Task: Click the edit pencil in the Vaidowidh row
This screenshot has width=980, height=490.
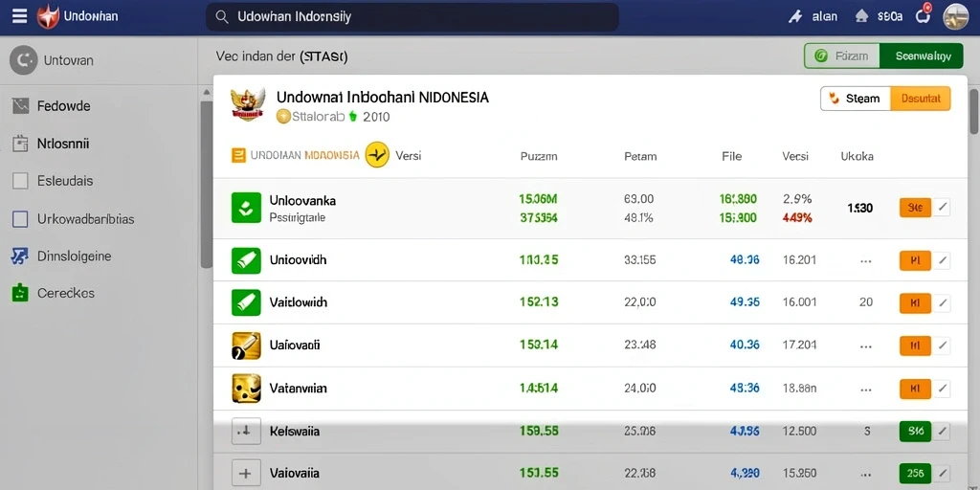Action: pos(942,303)
